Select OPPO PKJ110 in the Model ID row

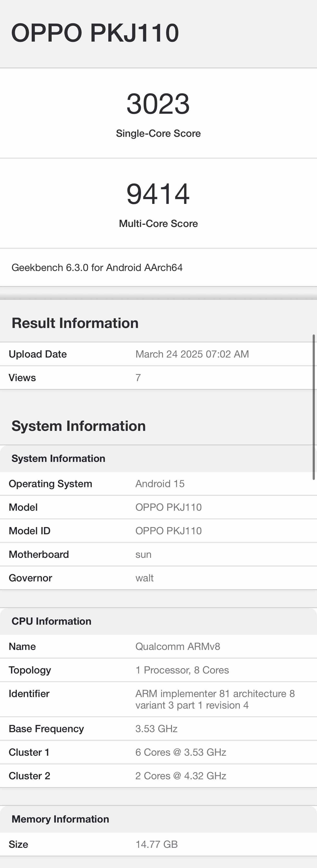(169, 531)
